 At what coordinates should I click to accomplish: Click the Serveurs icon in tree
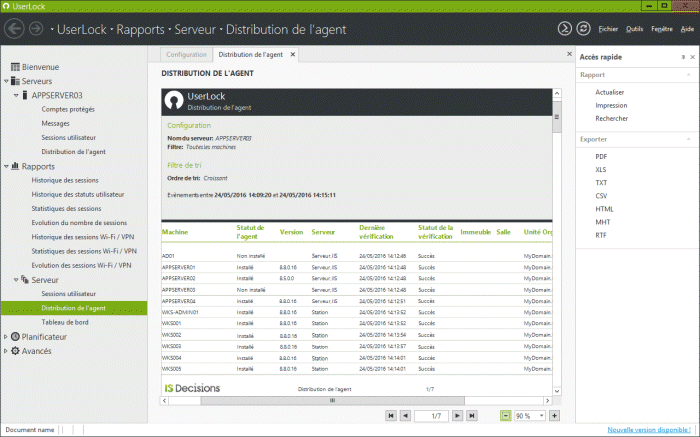pyautogui.click(x=15, y=81)
